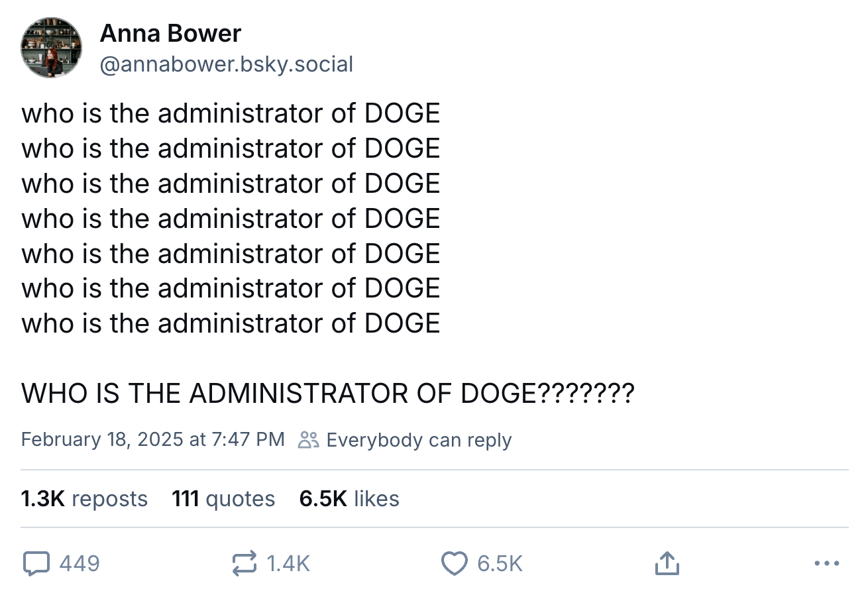Share the post via the upload arrow icon
Image resolution: width=868 pixels, height=595 pixels.
(x=667, y=564)
